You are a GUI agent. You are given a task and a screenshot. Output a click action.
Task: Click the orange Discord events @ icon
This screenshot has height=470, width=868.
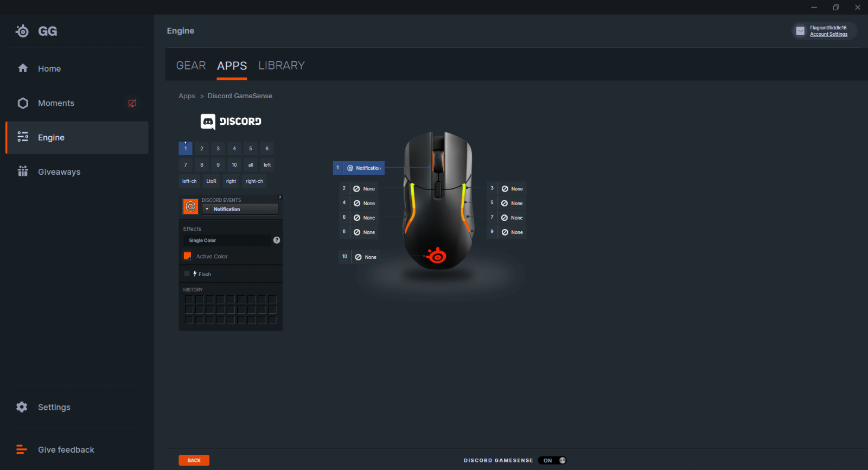190,206
